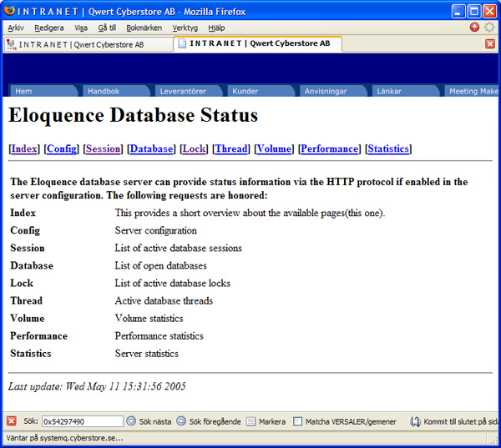
Task: Click the Firefox logo in title bar
Action: 9,11
